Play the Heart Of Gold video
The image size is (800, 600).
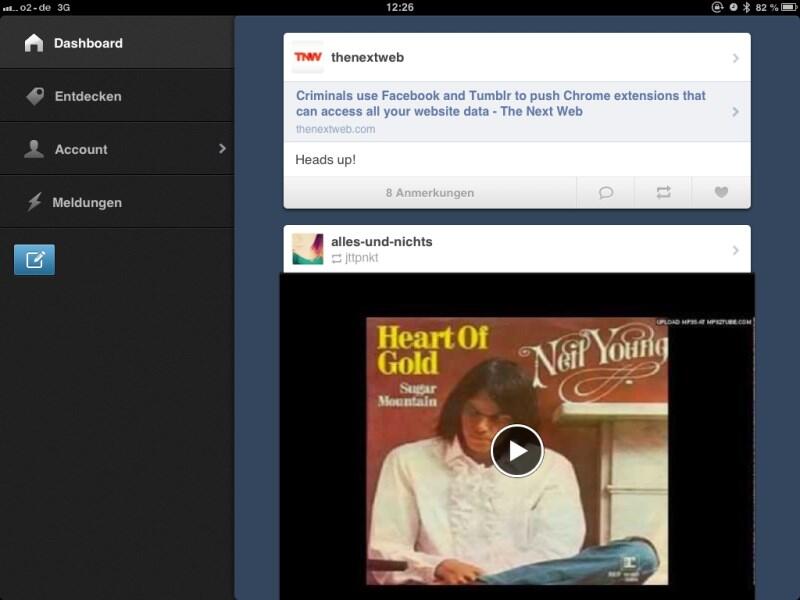coord(517,451)
